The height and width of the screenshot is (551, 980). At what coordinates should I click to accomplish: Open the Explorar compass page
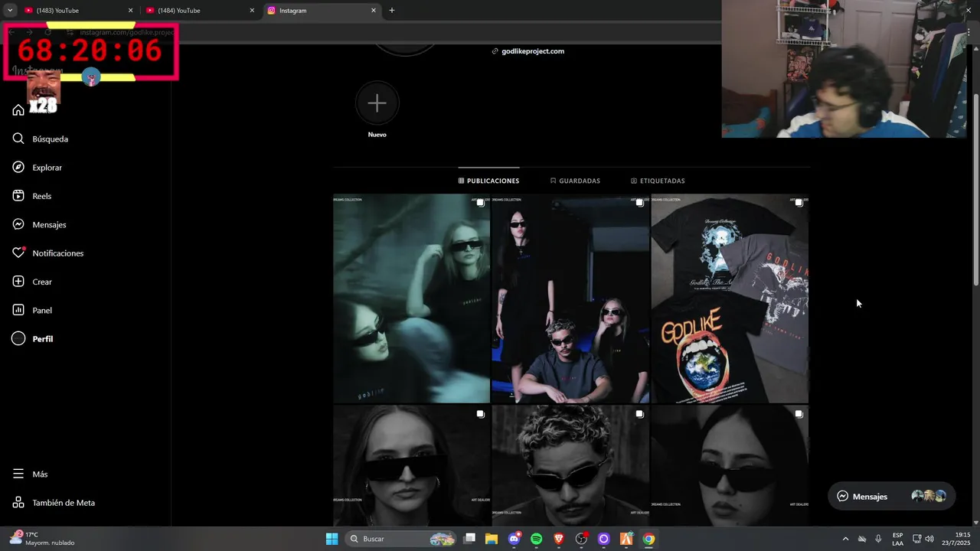tap(38, 168)
